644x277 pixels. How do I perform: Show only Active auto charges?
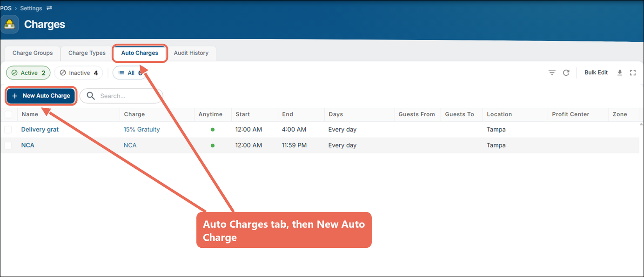coord(28,73)
